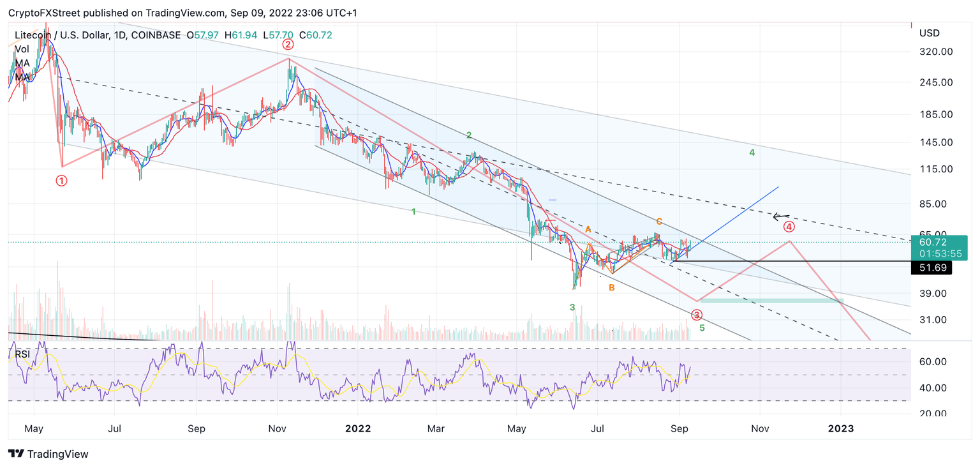
Task: Click the circled wave marker ④ on the right
Action: click(x=789, y=225)
